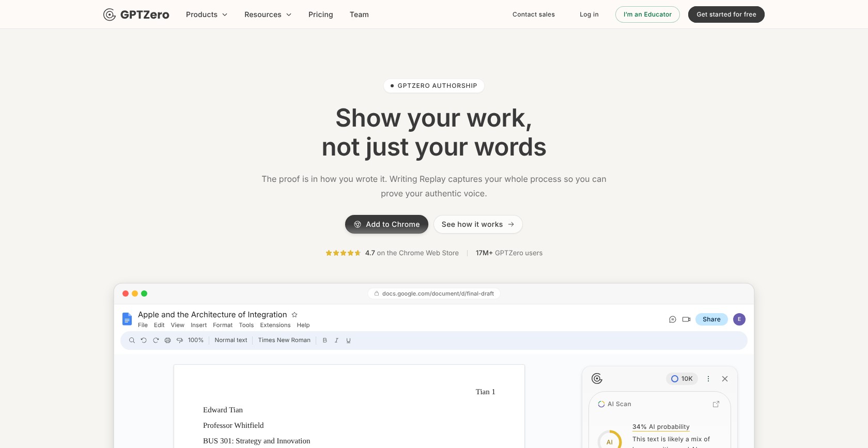Open the three-dot menu in GPTZero panel
Viewport: 868px width, 448px height.
[708, 379]
